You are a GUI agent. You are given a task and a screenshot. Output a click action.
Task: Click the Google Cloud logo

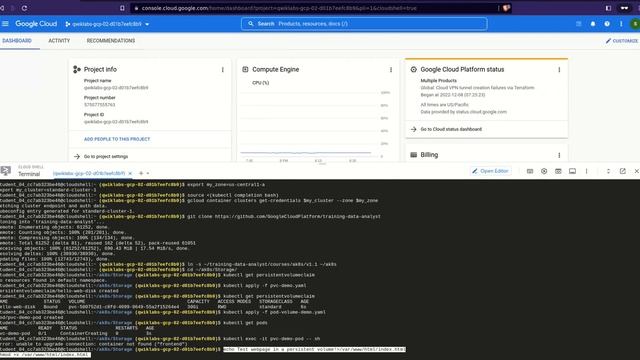(36, 24)
